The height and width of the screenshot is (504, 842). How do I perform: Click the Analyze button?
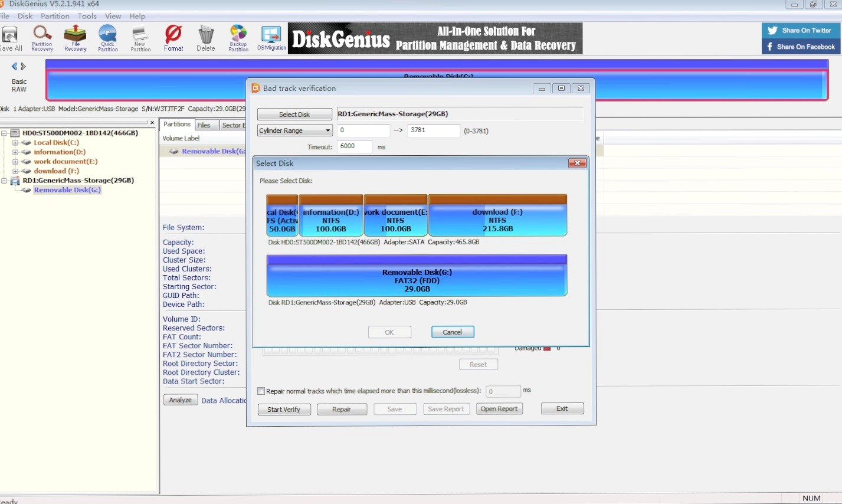181,400
